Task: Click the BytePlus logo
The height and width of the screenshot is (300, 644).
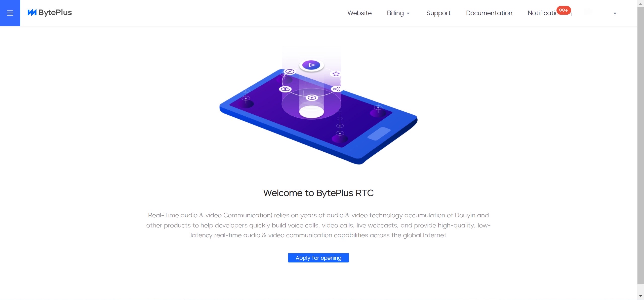Action: click(50, 13)
